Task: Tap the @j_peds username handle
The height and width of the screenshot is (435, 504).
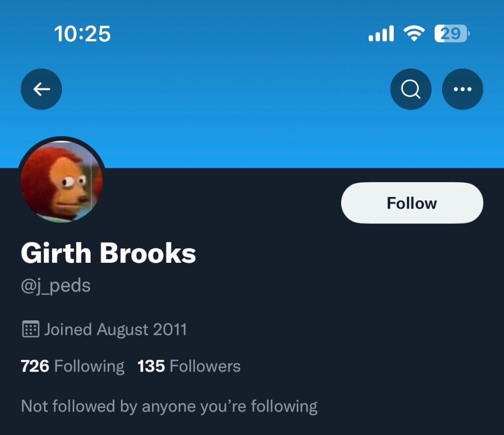Action: (x=56, y=286)
